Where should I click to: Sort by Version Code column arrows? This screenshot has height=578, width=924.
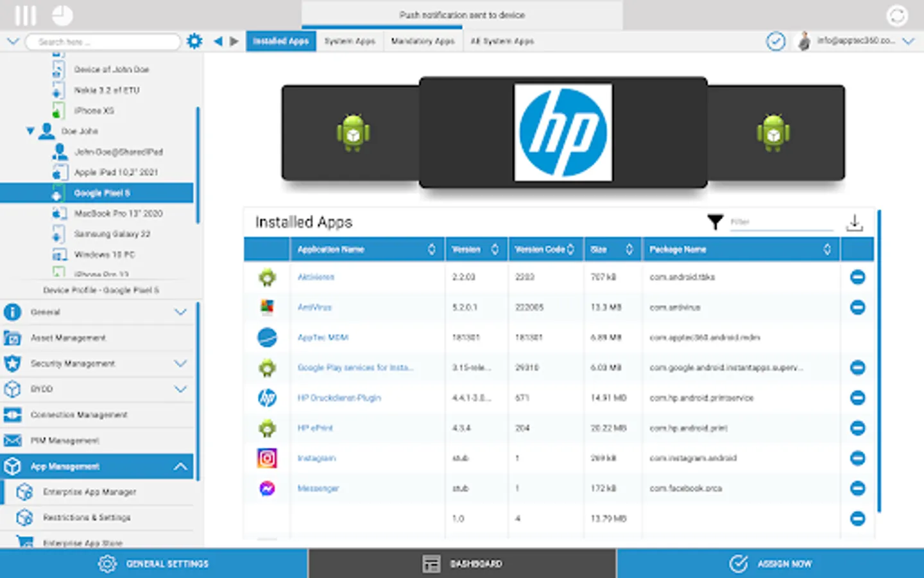(570, 249)
